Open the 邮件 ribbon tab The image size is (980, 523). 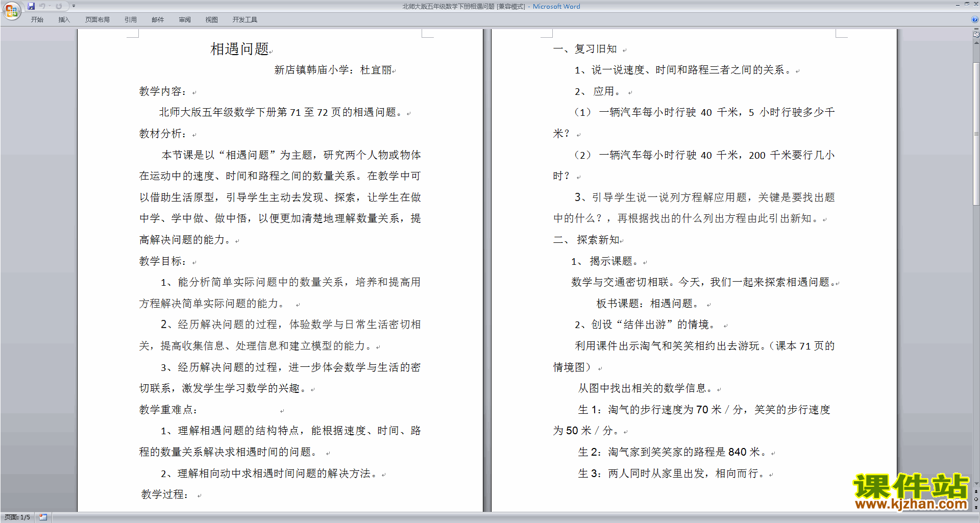coord(158,20)
